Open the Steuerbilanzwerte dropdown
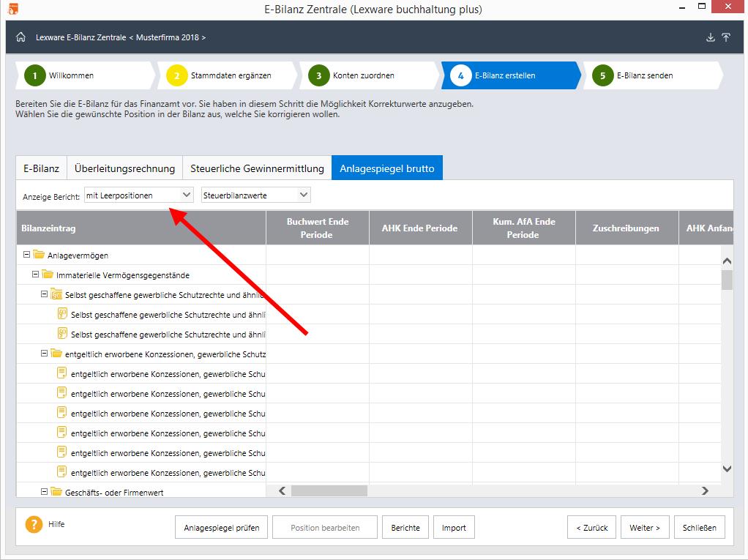The width and height of the screenshot is (748, 560). pyautogui.click(x=255, y=195)
